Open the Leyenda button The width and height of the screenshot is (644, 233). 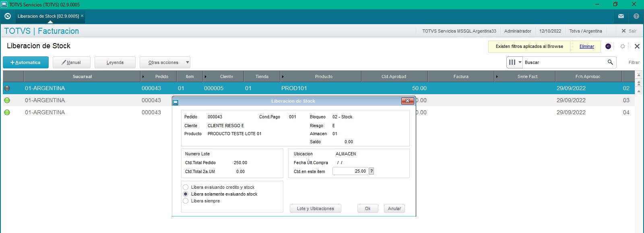coord(115,62)
